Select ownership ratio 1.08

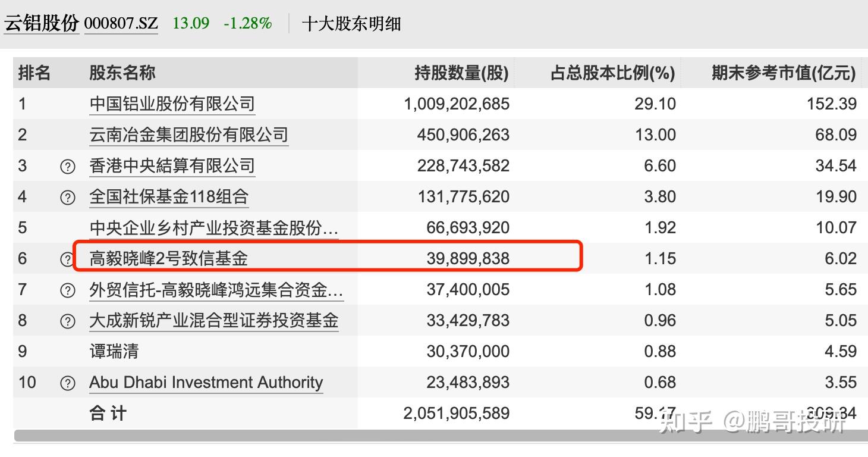[661, 290]
